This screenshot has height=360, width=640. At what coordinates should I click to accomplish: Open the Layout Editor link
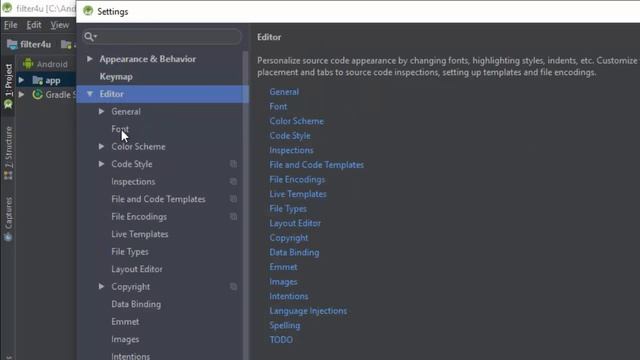(295, 223)
